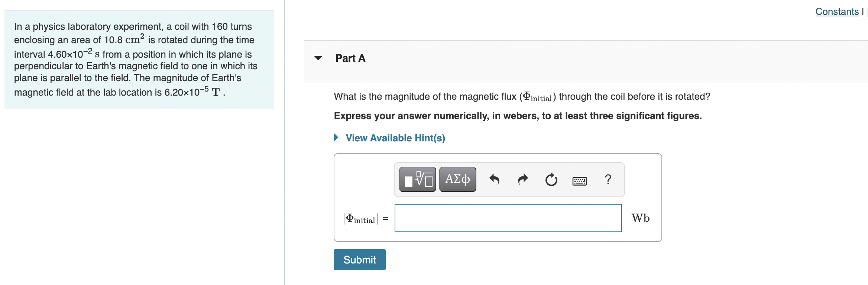
Task: Open the hints disclosure arrow
Action: (336, 137)
